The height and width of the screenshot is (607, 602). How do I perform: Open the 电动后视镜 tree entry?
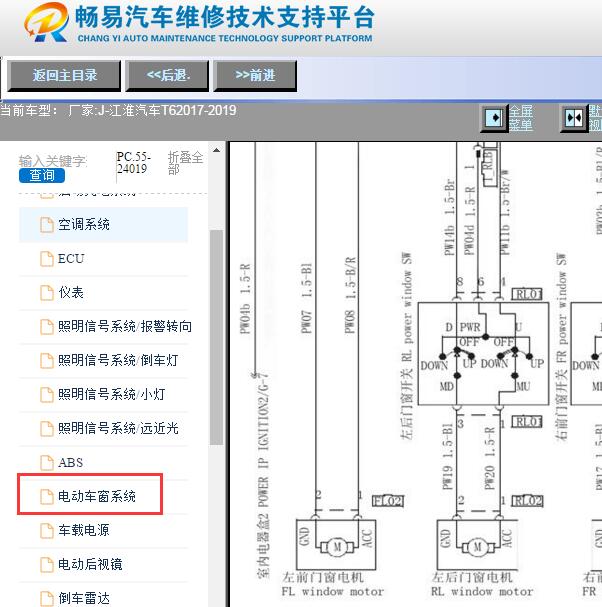tap(90, 564)
